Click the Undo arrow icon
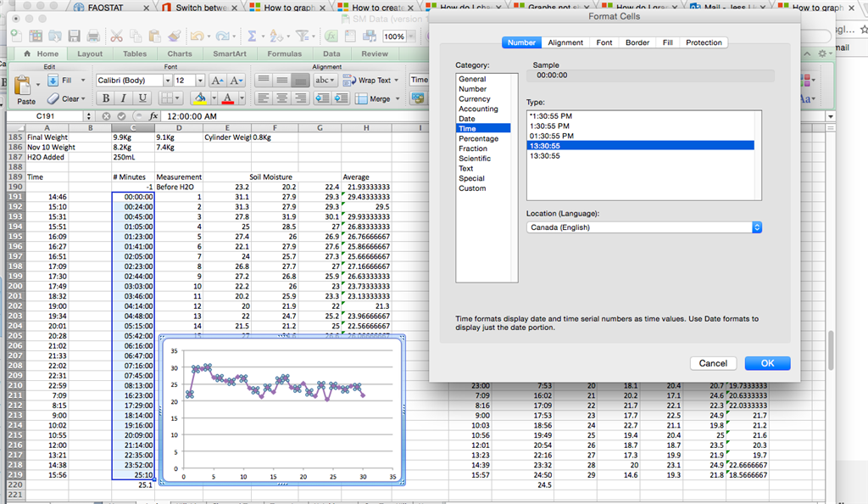The height and width of the screenshot is (504, 868). tap(196, 36)
